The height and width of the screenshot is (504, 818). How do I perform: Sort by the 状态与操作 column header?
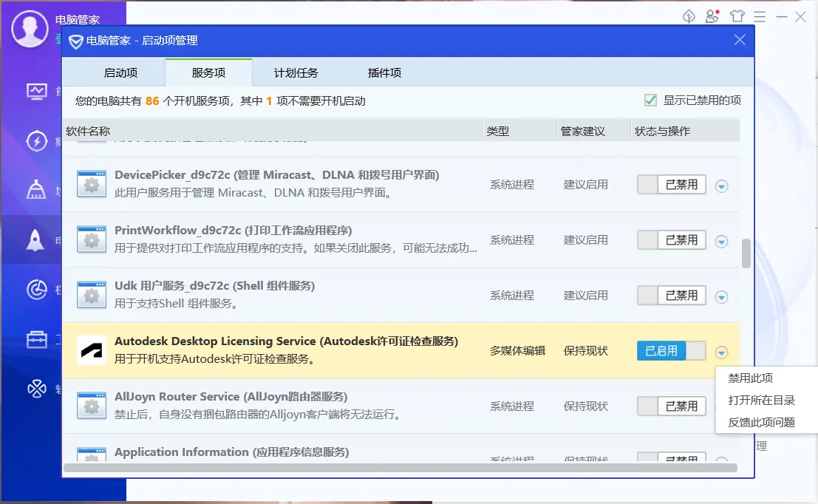(685, 131)
